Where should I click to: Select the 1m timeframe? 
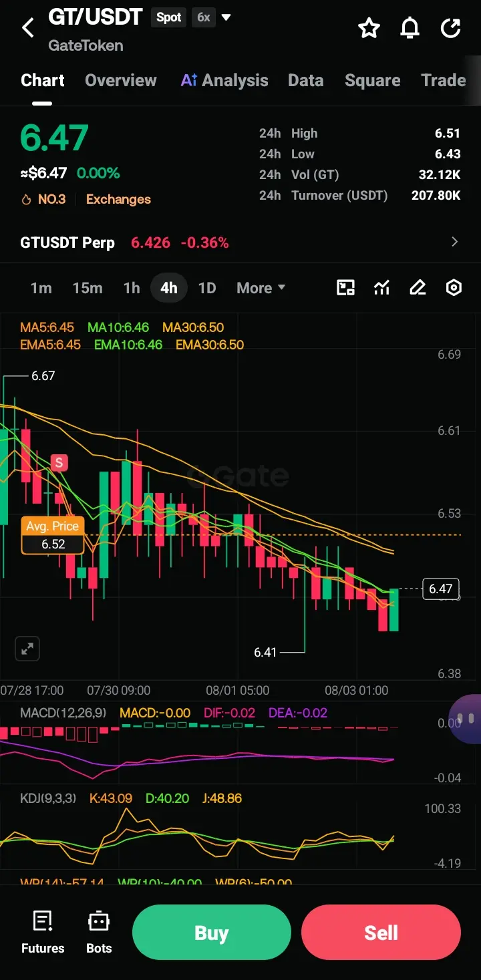coord(41,288)
